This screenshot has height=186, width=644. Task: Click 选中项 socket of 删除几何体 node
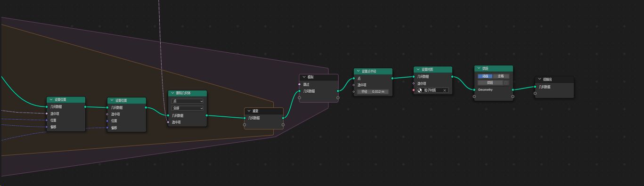coord(168,122)
